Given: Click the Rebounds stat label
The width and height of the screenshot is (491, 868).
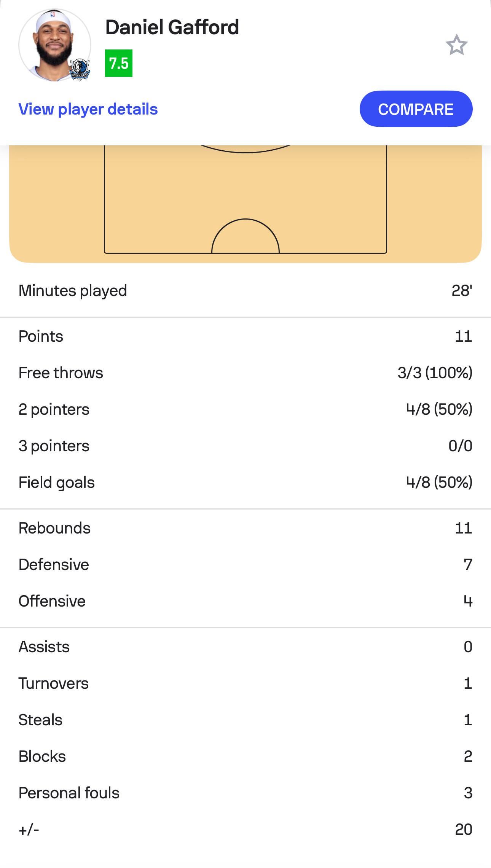Looking at the screenshot, I should (x=54, y=528).
